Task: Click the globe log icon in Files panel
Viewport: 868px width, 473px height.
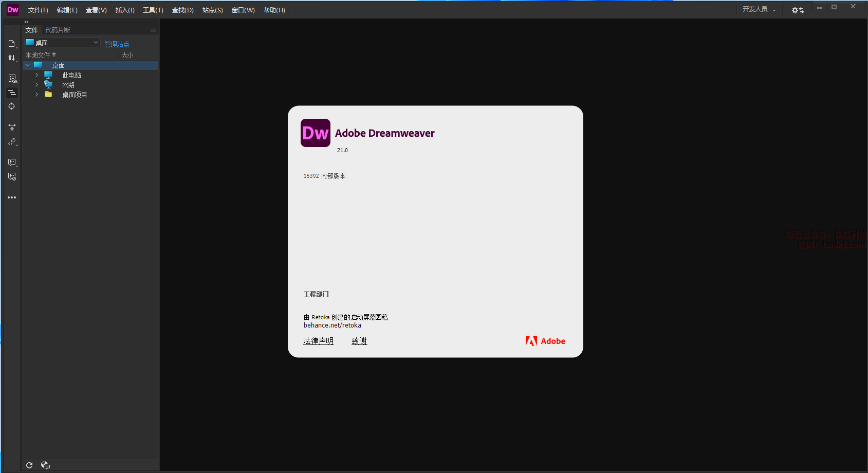Action: tap(45, 465)
